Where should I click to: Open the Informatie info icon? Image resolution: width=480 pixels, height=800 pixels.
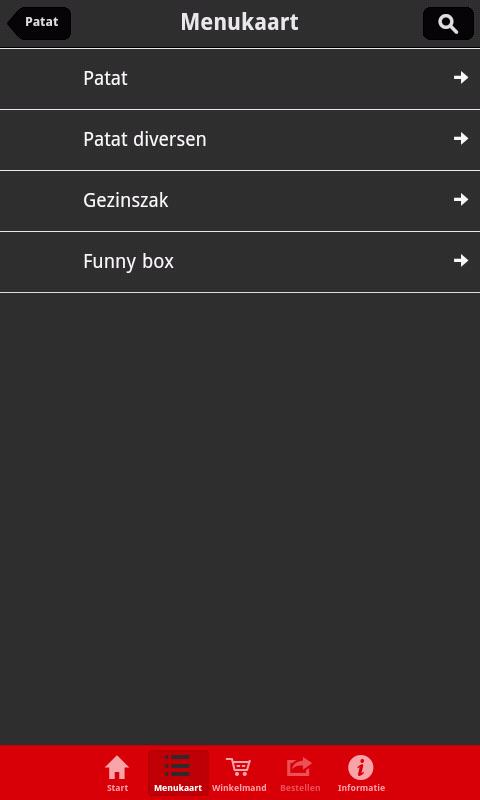[x=361, y=767]
